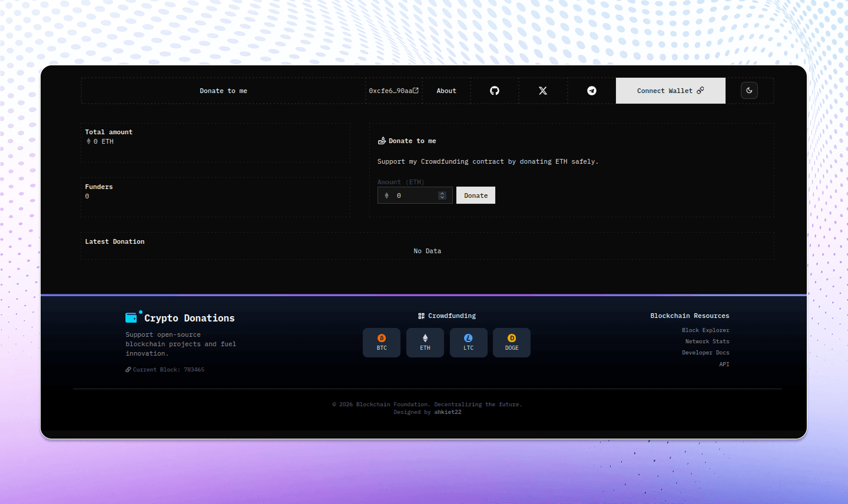Focus the Amount (ETH) input field

pyautogui.click(x=415, y=195)
